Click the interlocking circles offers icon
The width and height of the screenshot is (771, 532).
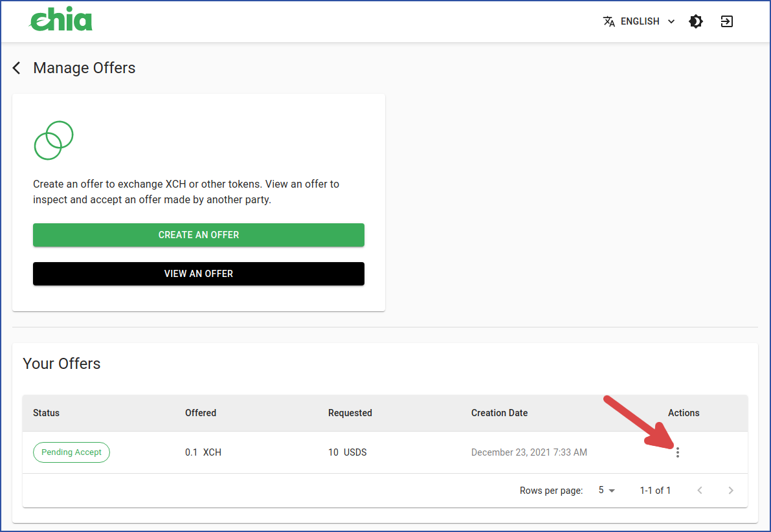(x=54, y=140)
